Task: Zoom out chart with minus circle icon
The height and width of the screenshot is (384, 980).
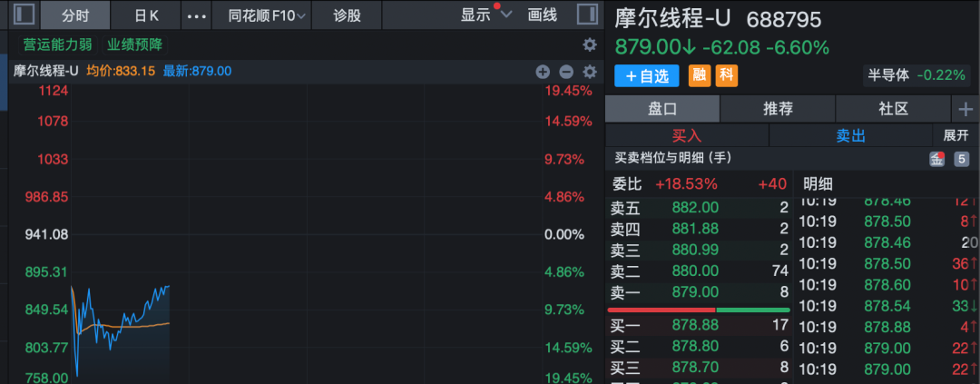Action: click(566, 72)
